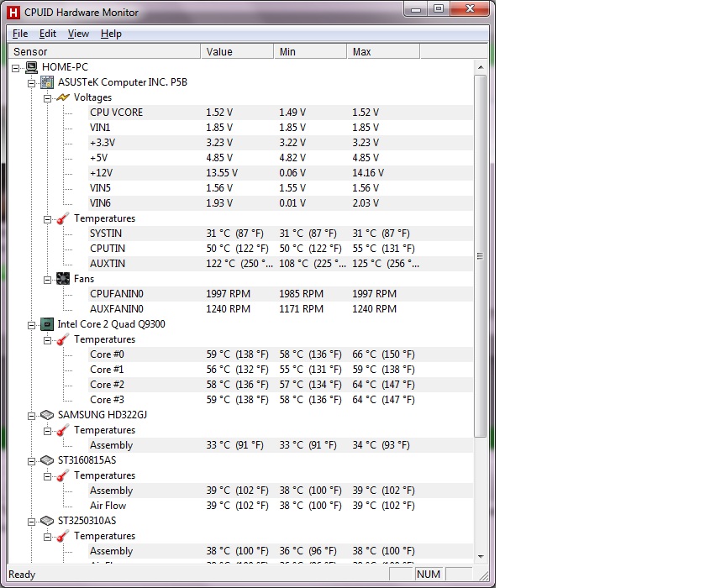The image size is (726, 588).
Task: Click the 1997 RPM current value of CPUFANIN0
Action: [x=228, y=294]
